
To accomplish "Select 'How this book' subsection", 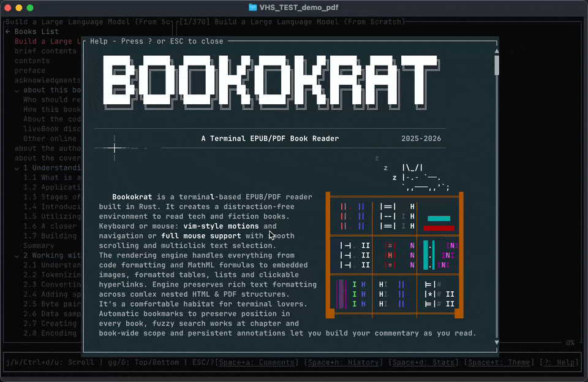I will click(x=52, y=110).
